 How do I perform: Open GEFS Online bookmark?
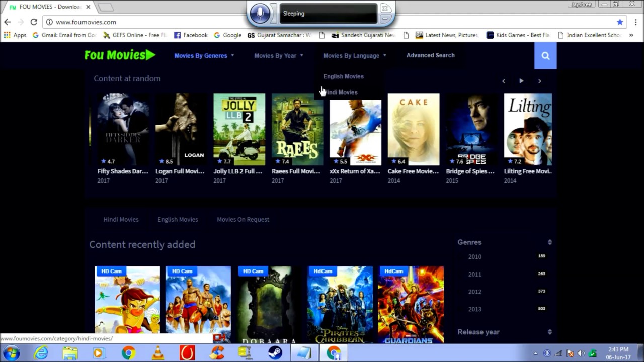pos(135,35)
